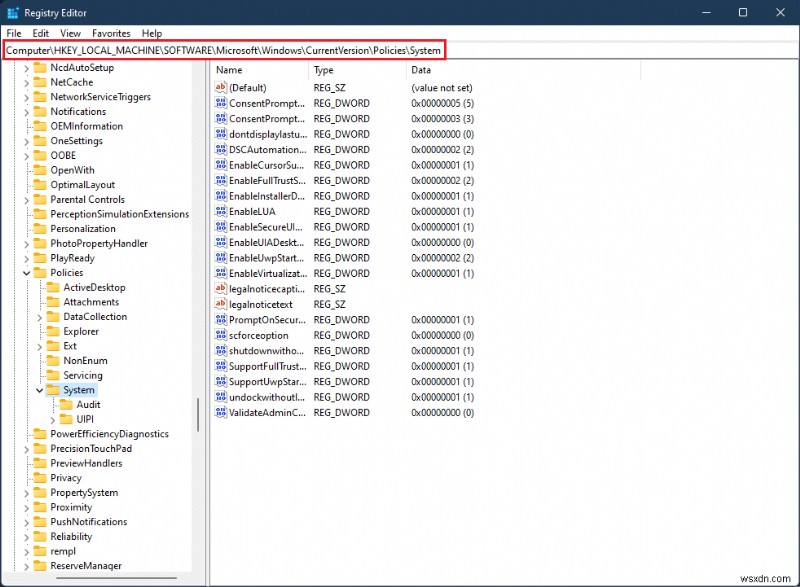800x587 pixels.
Task: Click the legalnoticetext string value icon
Action: (x=220, y=304)
